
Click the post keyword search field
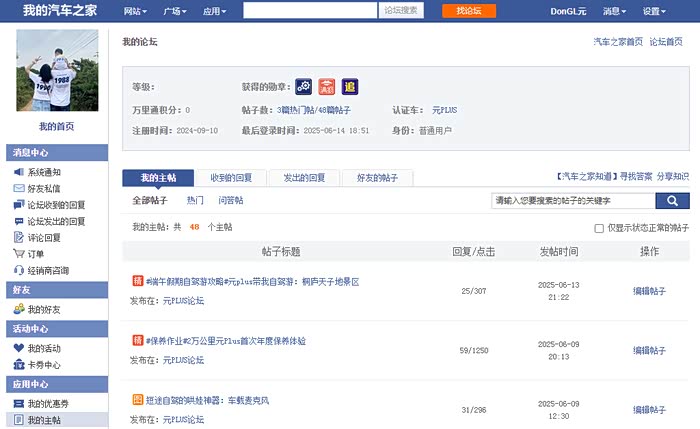(x=573, y=201)
